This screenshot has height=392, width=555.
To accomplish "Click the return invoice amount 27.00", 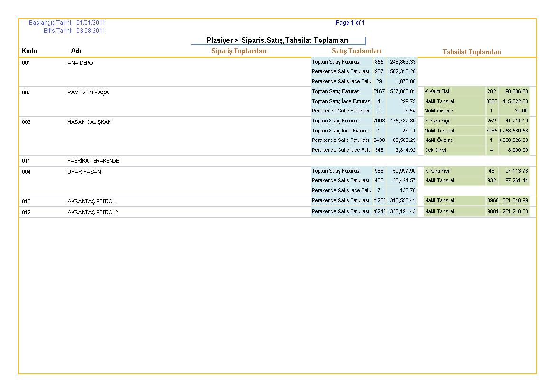I will [409, 131].
